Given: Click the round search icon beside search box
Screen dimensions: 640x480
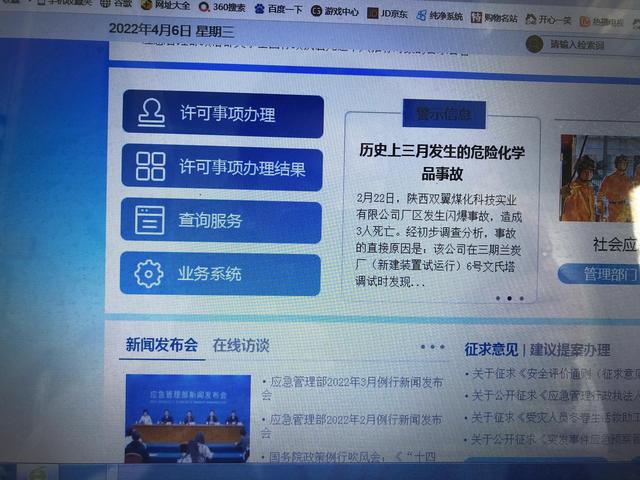Looking at the screenshot, I should click(x=534, y=44).
